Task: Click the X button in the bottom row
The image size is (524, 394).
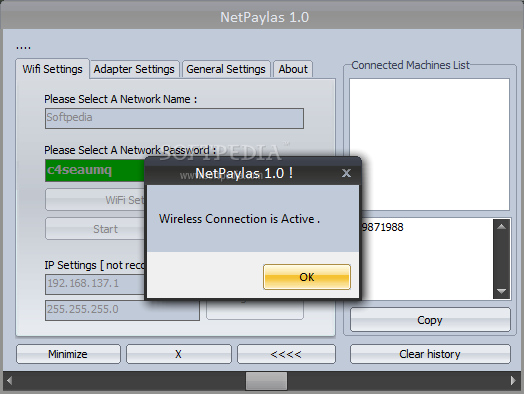Action: [178, 354]
